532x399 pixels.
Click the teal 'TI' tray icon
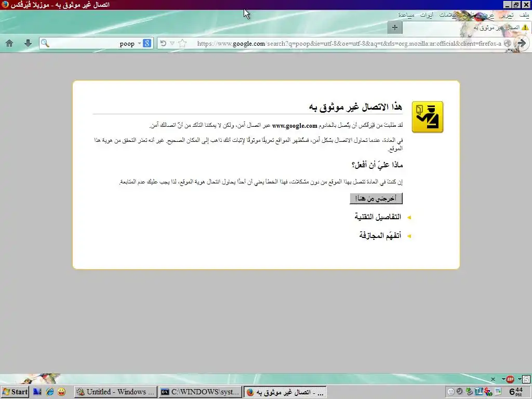[x=478, y=392]
